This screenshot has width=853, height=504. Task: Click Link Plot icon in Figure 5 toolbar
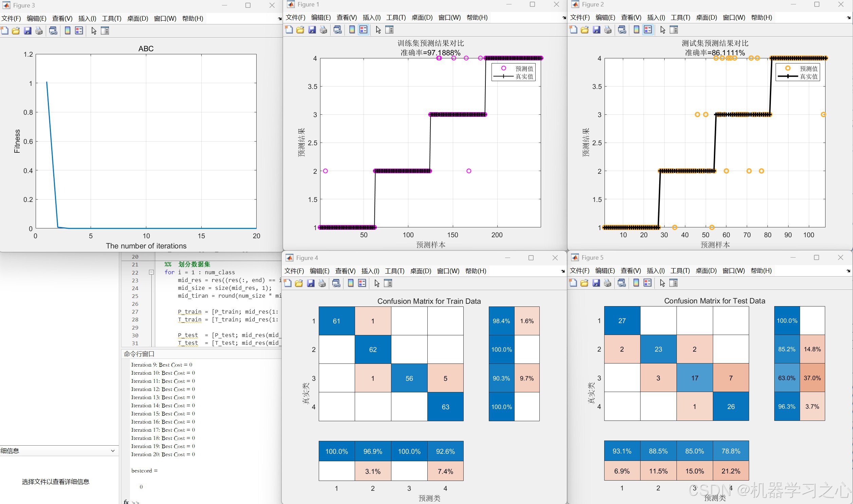tap(622, 283)
